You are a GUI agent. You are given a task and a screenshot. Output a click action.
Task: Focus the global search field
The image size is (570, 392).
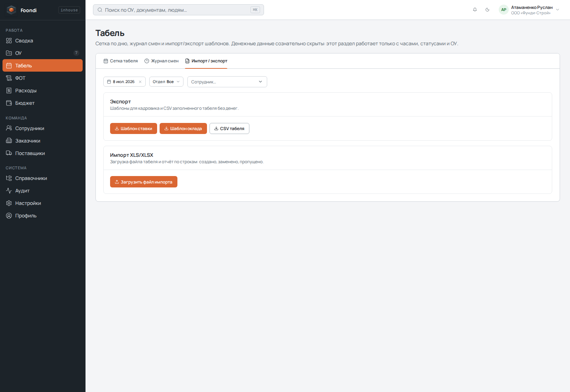178,10
